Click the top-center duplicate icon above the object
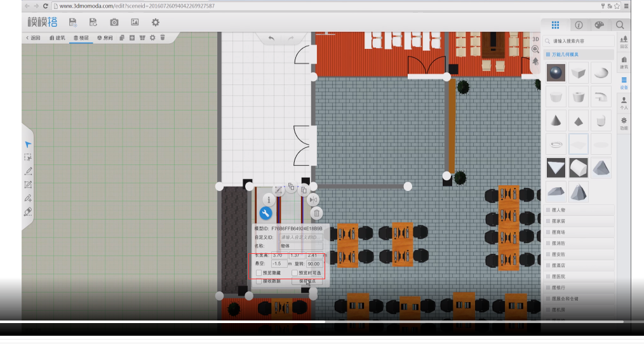Screen dimensions: 644x344 pyautogui.click(x=291, y=187)
